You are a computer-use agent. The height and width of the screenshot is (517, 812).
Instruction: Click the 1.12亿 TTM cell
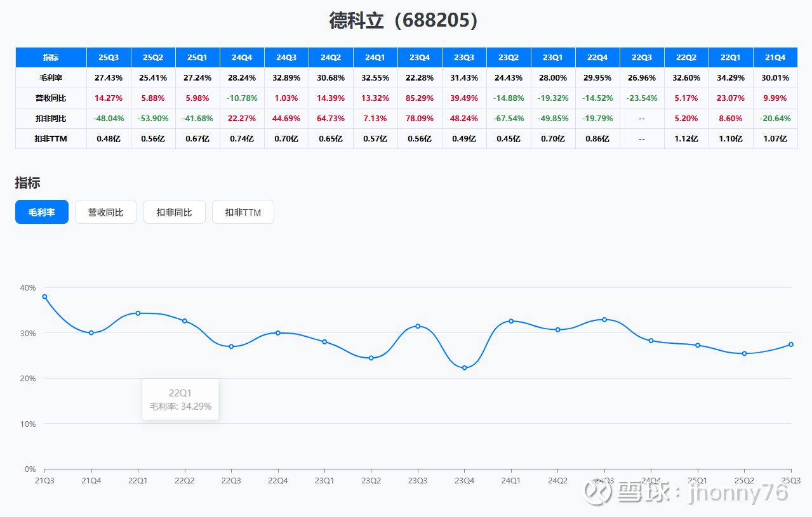[686, 139]
